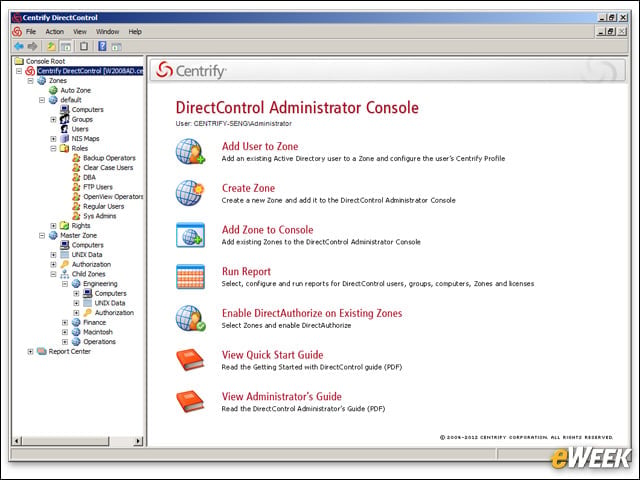Viewport: 640px width, 480px height.
Task: Select the FTP Users role
Action: [x=98, y=187]
